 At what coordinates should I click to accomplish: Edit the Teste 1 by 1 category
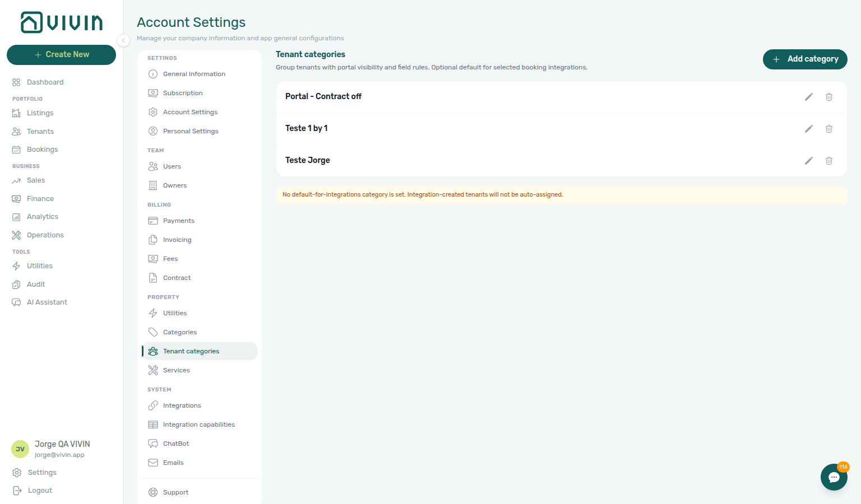[x=809, y=129]
